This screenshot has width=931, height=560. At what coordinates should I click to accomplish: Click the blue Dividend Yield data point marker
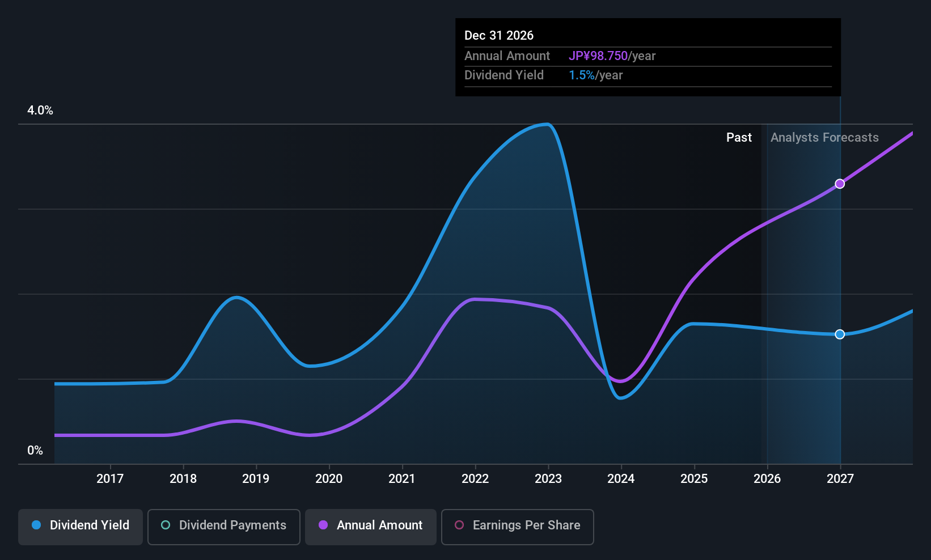tap(840, 334)
